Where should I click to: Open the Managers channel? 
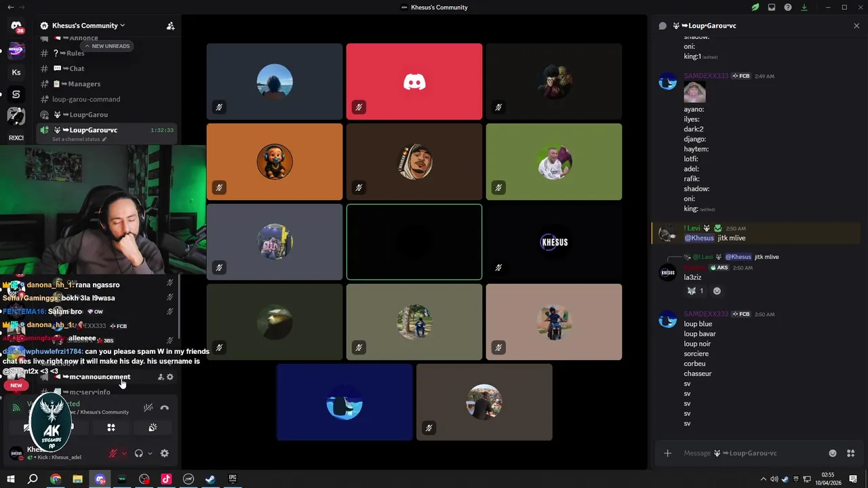pyautogui.click(x=107, y=84)
